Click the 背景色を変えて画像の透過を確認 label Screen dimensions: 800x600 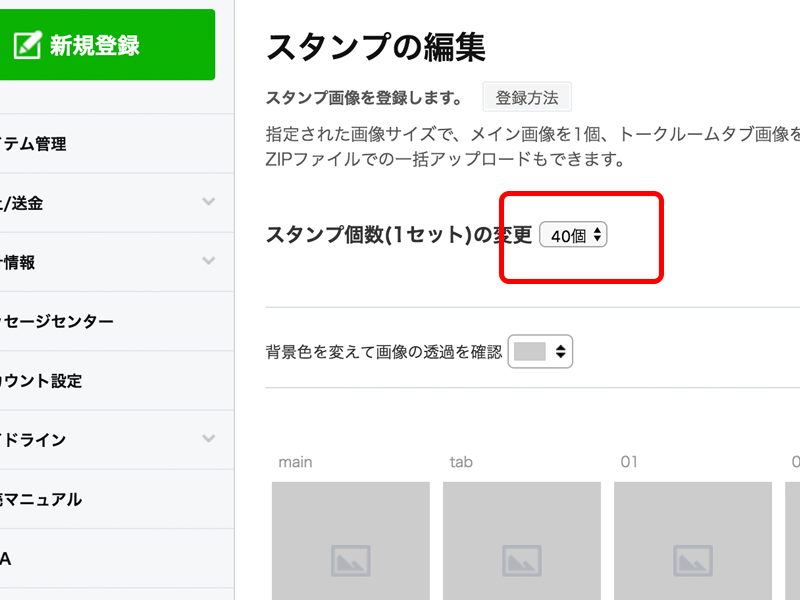click(x=384, y=352)
